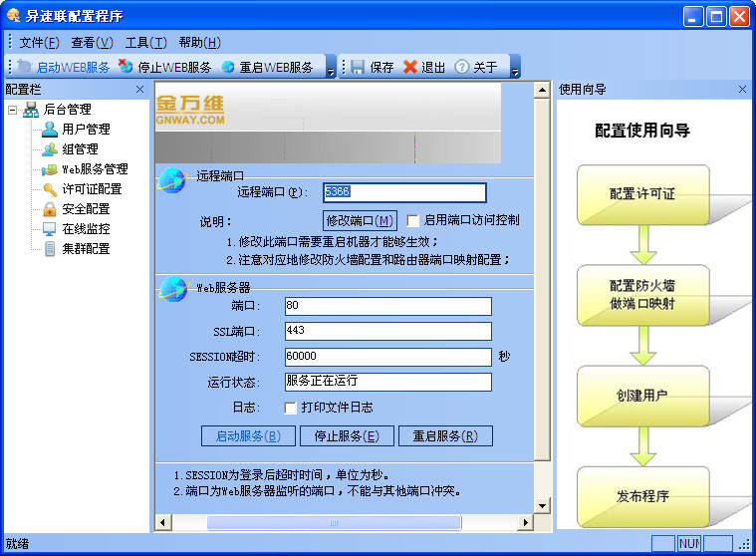
Task: Click the 运行状态 field
Action: coord(388,382)
